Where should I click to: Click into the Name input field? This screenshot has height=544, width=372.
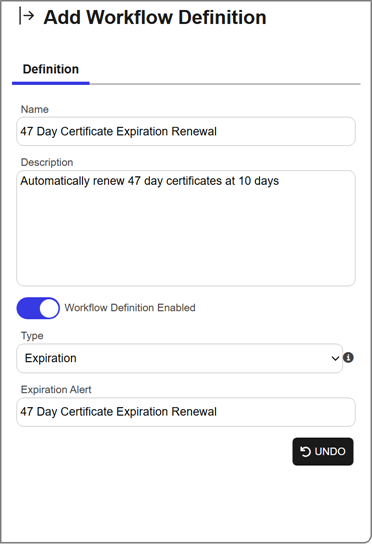(186, 131)
